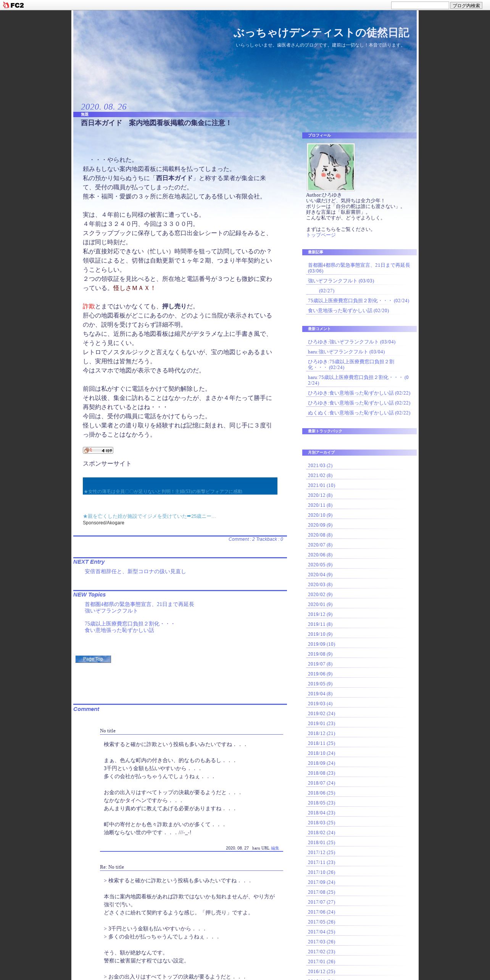Open monthly archive 2019/12 (9)
This screenshot has width=490, height=980.
click(x=320, y=614)
